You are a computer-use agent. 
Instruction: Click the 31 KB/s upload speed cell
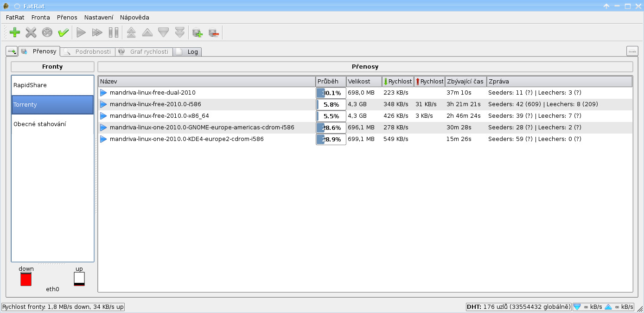click(x=426, y=104)
